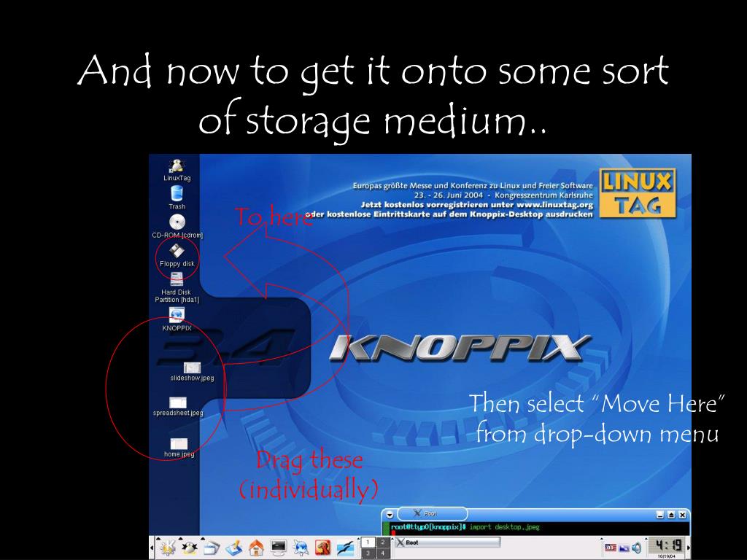Close the Root terminal window
Viewport: 747px width, 560px height.
click(682, 515)
